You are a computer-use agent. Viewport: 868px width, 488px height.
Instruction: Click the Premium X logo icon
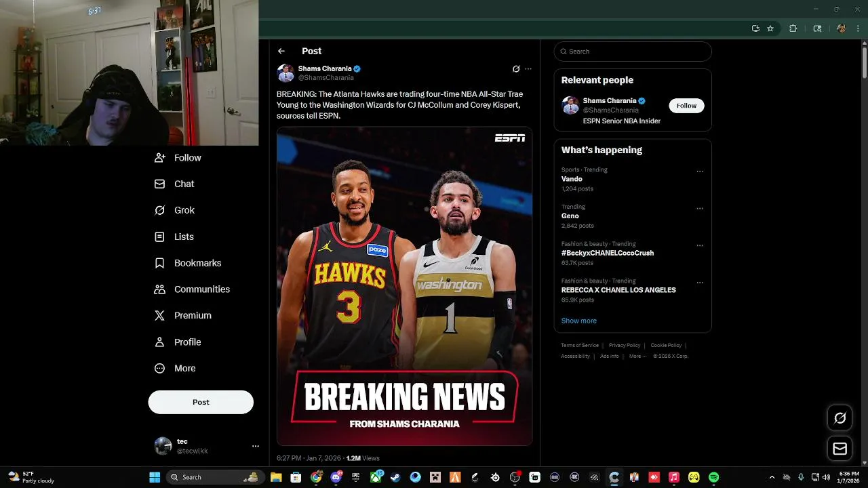click(x=159, y=315)
